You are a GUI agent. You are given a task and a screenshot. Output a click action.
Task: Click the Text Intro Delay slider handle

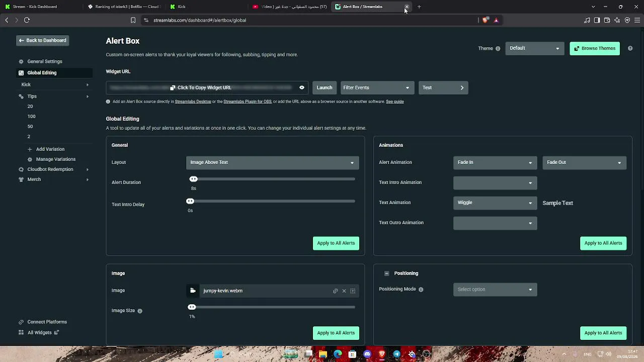(190, 201)
